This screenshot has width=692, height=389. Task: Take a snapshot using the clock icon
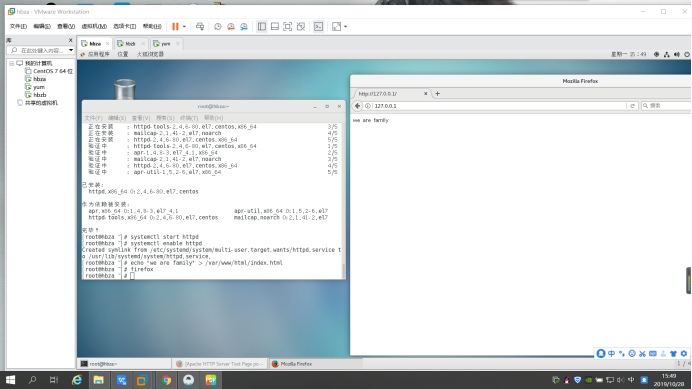(218, 26)
